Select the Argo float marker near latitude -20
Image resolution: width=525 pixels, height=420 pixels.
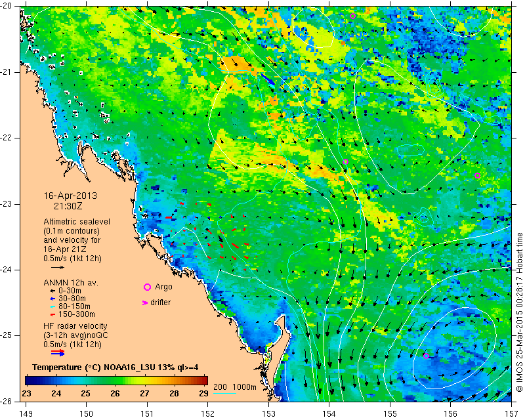(352, 16)
